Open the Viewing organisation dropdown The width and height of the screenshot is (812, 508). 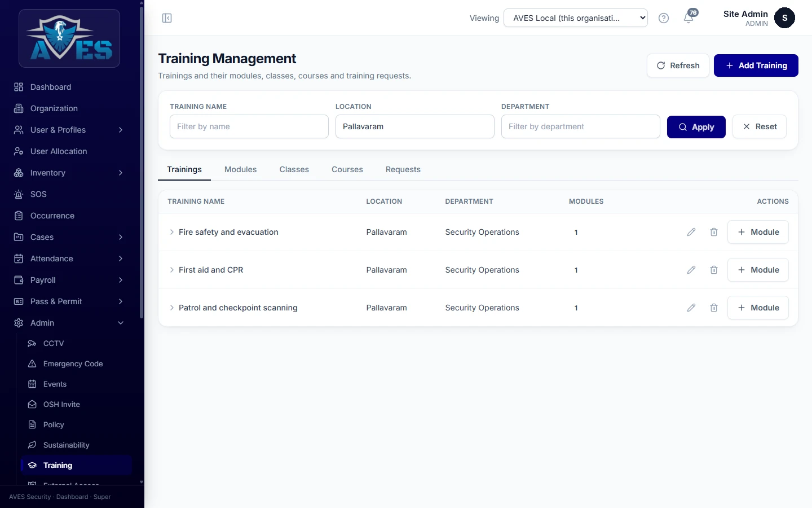[576, 18]
